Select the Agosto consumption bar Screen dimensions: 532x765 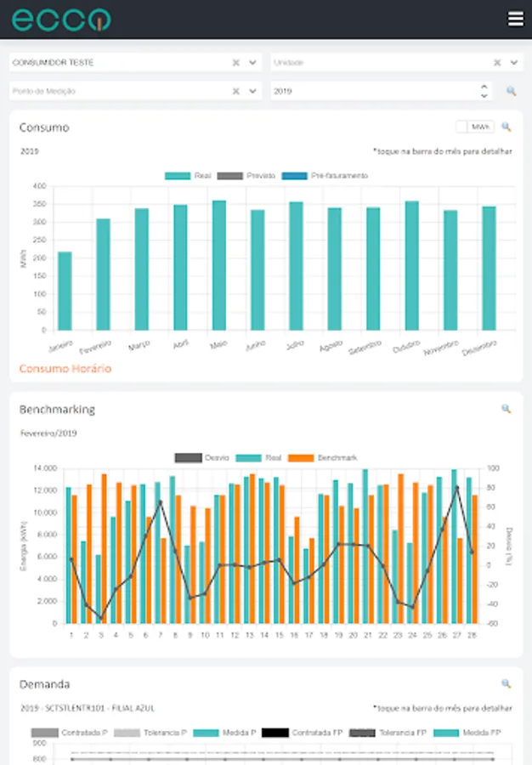(335, 269)
